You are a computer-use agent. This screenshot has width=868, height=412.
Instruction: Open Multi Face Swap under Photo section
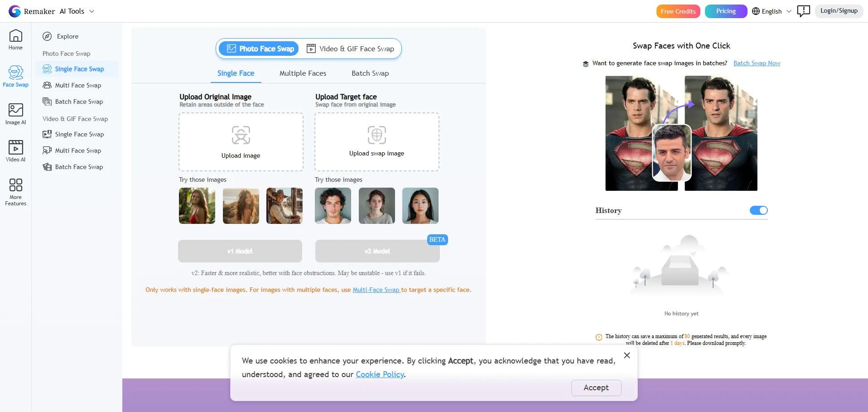pos(78,85)
